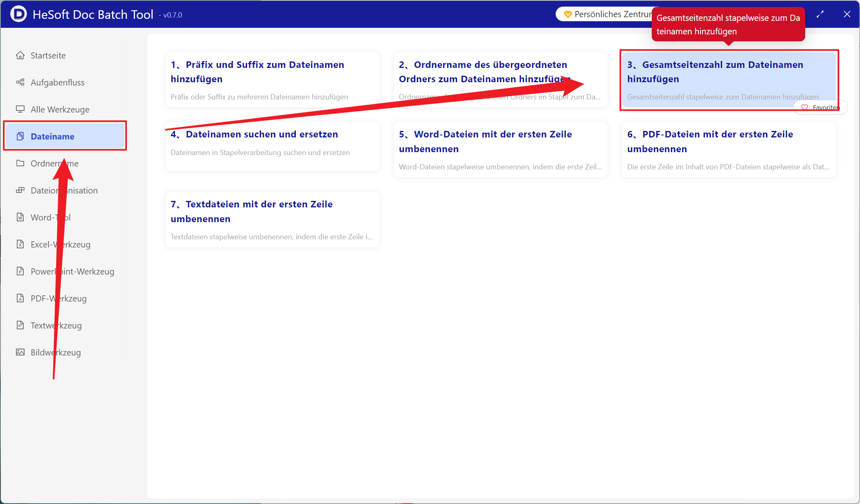The image size is (860, 504).
Task: Open the Startseite menu entry
Action: pos(65,55)
